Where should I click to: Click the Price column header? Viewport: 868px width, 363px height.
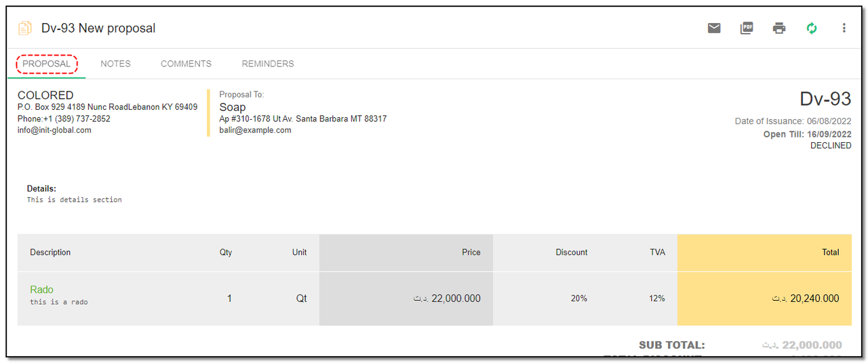coord(471,252)
